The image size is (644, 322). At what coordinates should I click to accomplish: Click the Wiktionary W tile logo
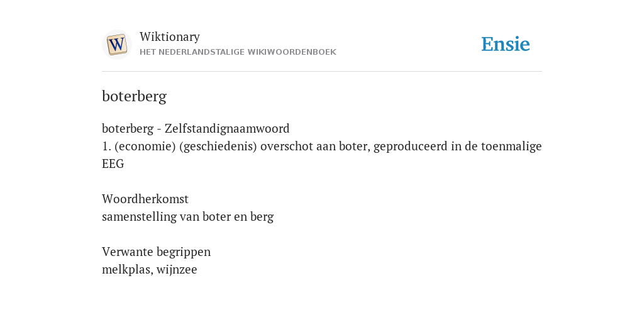pyautogui.click(x=116, y=45)
